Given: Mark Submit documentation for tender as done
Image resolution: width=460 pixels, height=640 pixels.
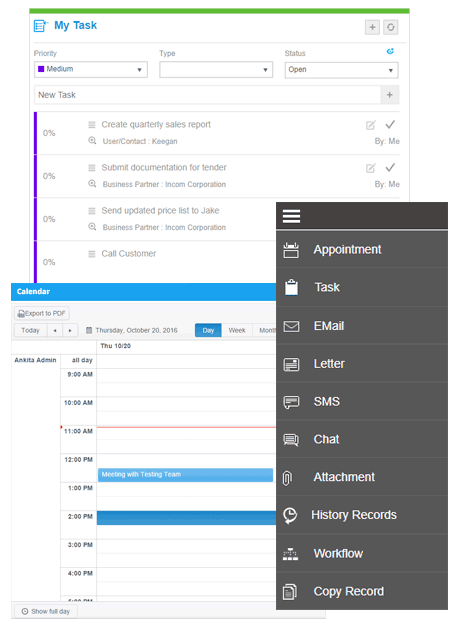Looking at the screenshot, I should (390, 167).
